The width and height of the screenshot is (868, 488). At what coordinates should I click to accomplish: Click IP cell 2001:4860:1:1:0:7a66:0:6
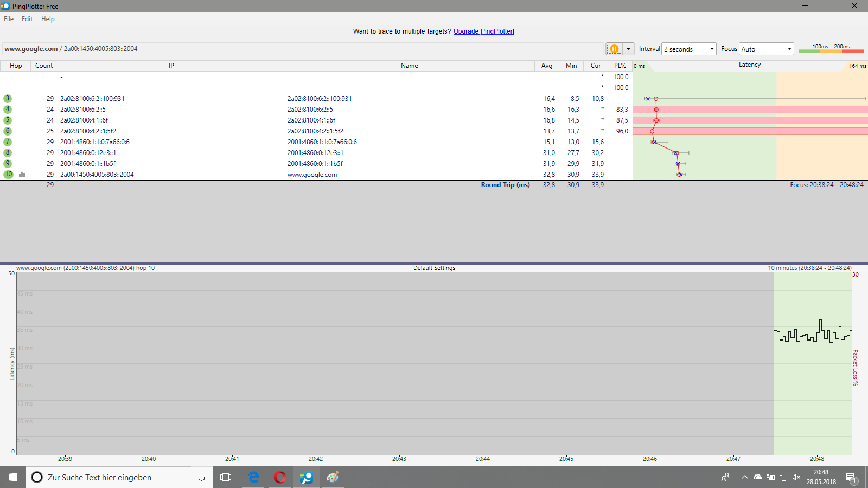(95, 142)
